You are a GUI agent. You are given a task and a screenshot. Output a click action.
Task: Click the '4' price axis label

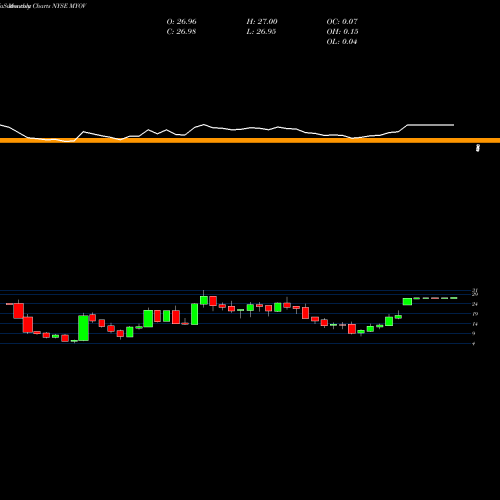point(474,344)
